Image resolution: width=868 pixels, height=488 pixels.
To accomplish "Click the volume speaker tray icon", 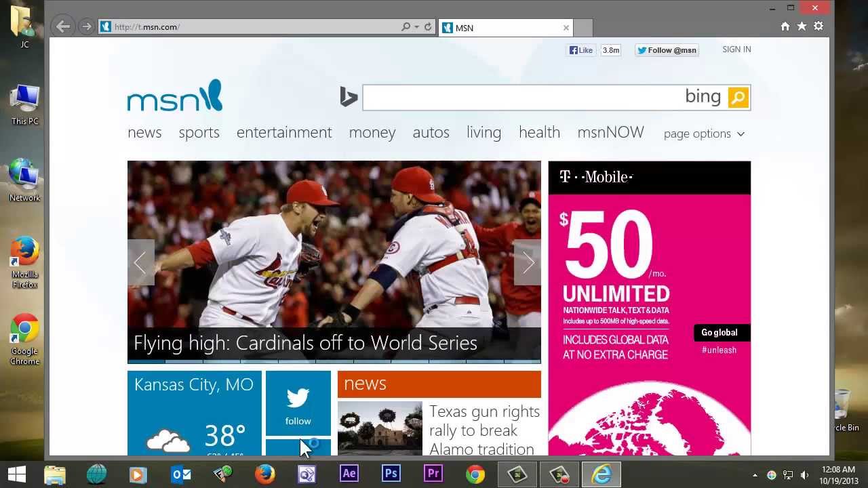I will [x=805, y=475].
